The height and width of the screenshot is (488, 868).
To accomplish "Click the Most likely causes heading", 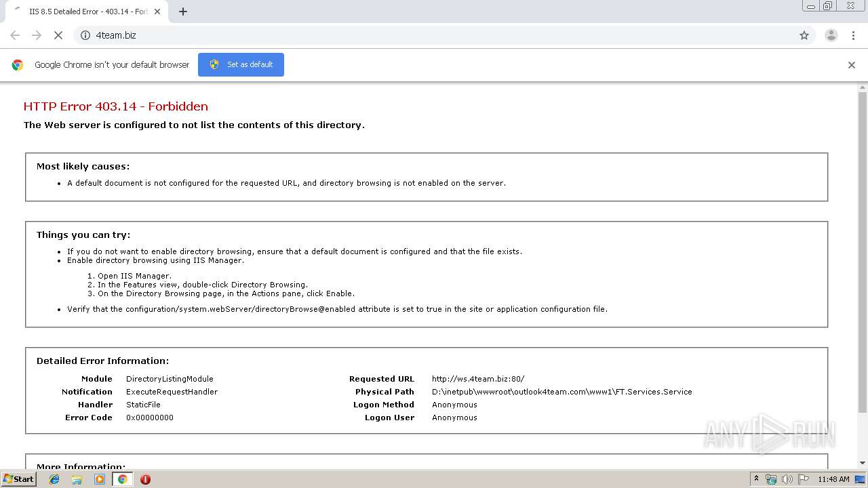I will coord(83,166).
